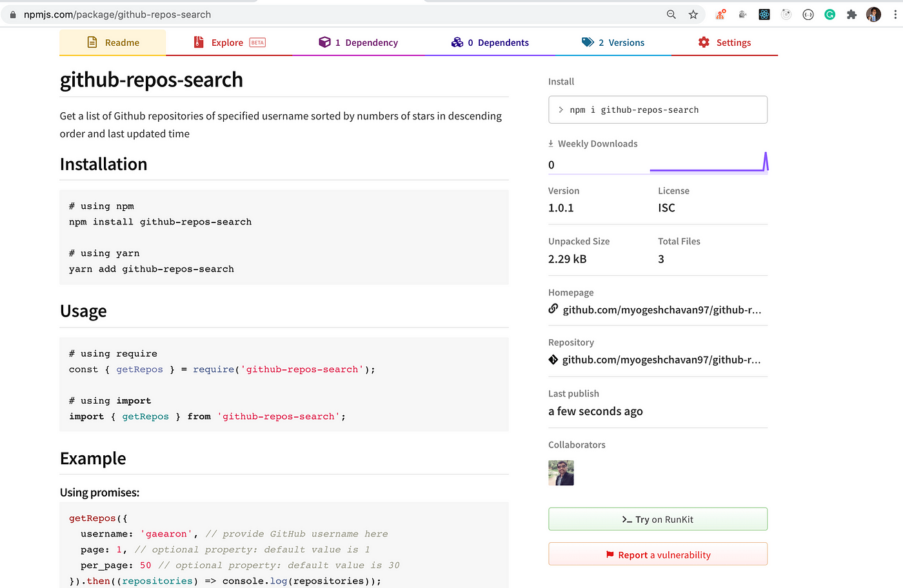Open the Chrome profile avatar
903x588 pixels.
pos(874,14)
